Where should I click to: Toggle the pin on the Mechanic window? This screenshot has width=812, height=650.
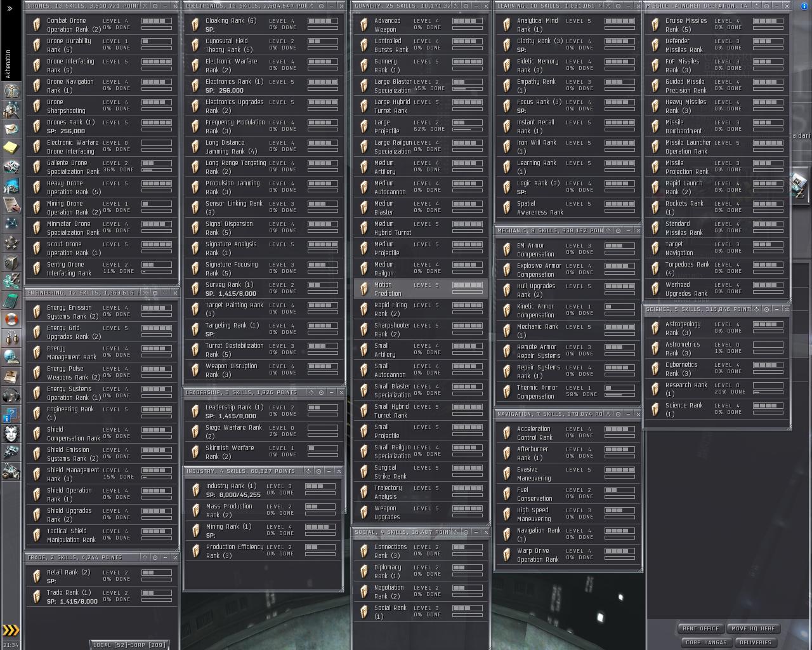tap(618, 230)
